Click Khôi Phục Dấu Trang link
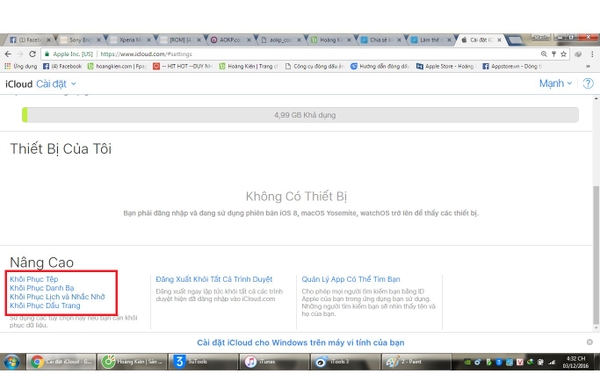 (45, 306)
